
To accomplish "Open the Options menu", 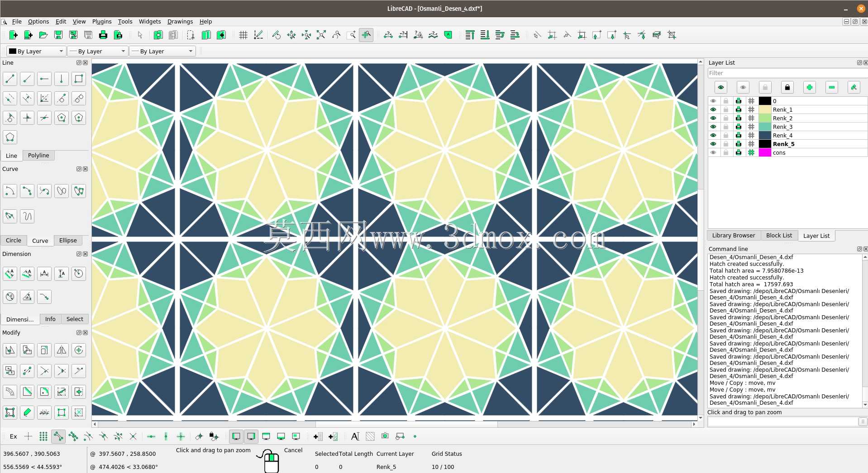I will pos(38,21).
